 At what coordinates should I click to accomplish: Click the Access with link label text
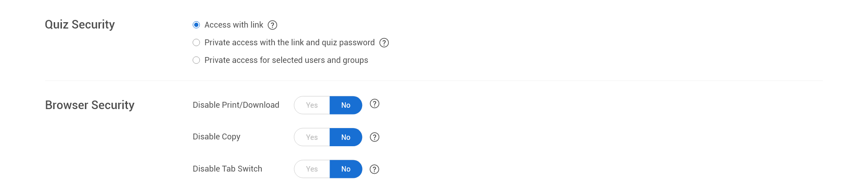pos(234,25)
